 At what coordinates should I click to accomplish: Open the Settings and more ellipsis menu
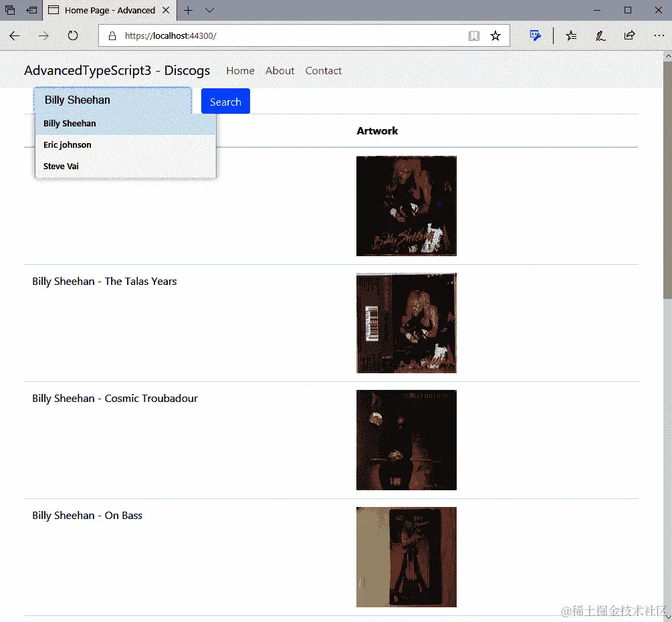pos(659,35)
